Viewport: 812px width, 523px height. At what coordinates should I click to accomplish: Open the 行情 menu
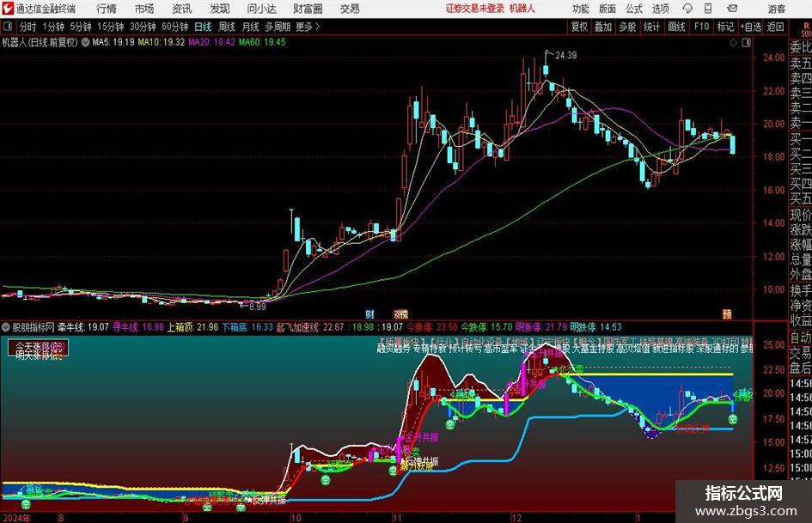click(106, 9)
